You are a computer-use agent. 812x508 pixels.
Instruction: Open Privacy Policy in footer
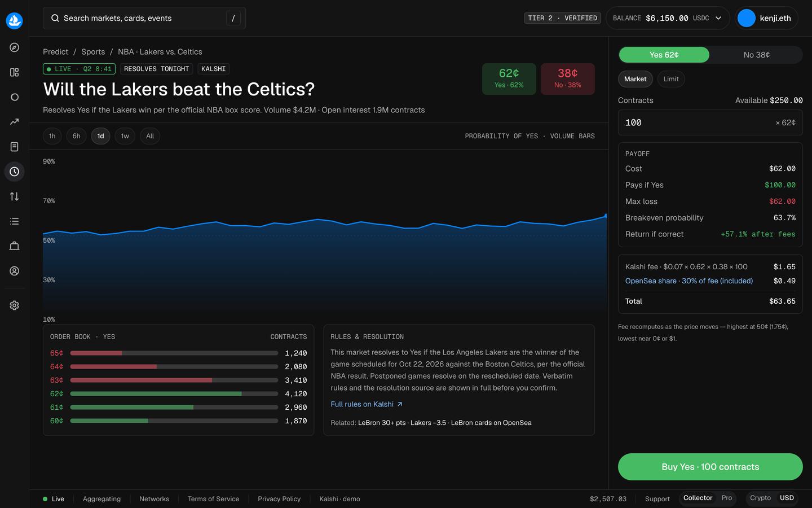pyautogui.click(x=279, y=499)
